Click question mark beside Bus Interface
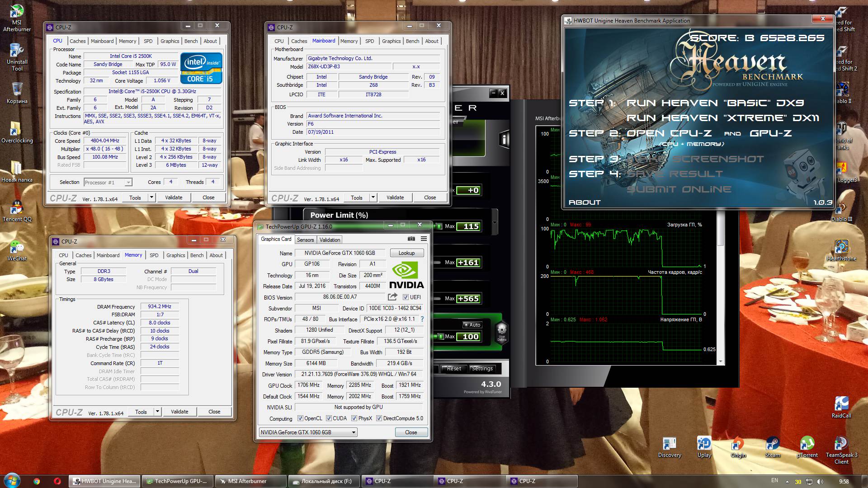This screenshot has height=488, width=868. (422, 319)
